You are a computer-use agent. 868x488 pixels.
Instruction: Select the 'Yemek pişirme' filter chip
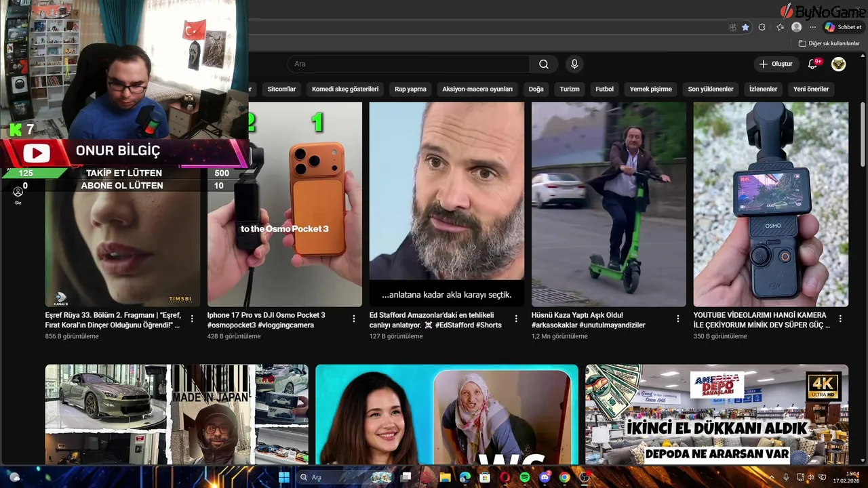coord(650,89)
